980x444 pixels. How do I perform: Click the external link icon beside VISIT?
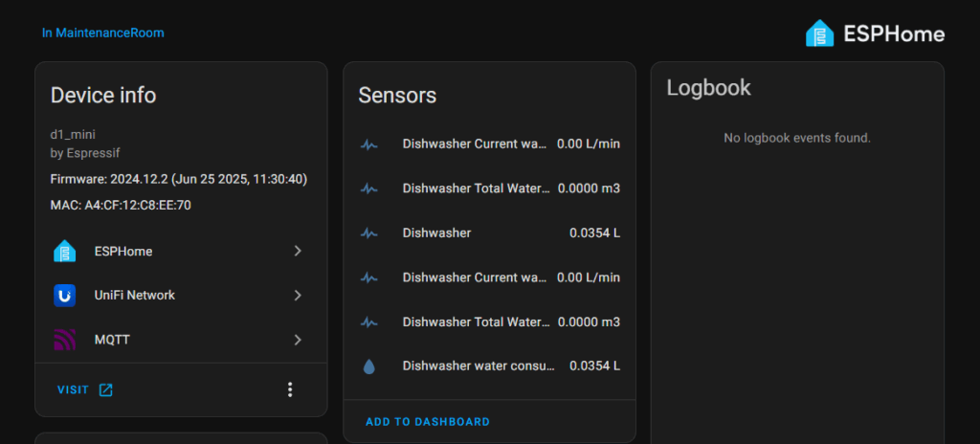pos(106,390)
